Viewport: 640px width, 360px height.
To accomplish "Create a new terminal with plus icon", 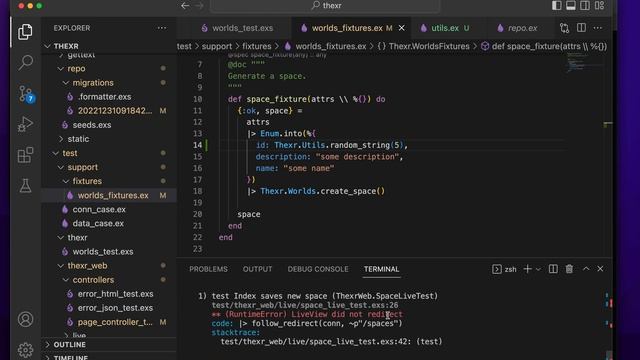I will (527, 269).
